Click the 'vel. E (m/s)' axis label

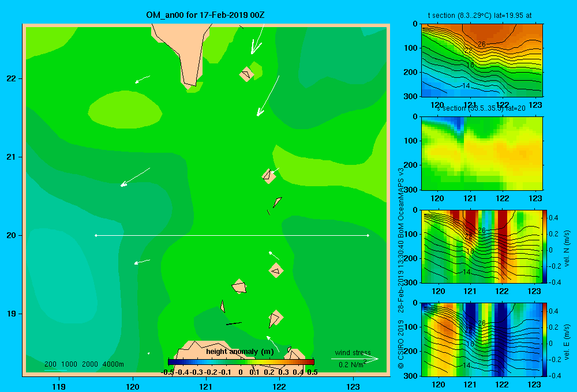[x=567, y=342]
